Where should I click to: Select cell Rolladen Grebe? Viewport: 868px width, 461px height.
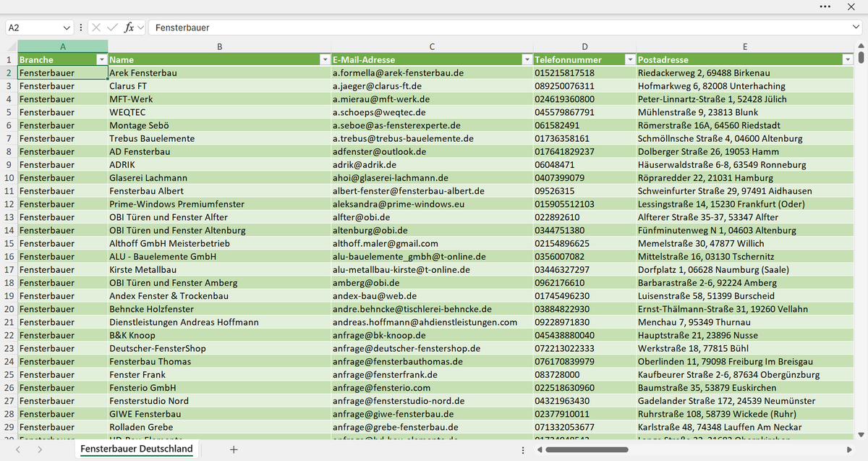click(219, 427)
